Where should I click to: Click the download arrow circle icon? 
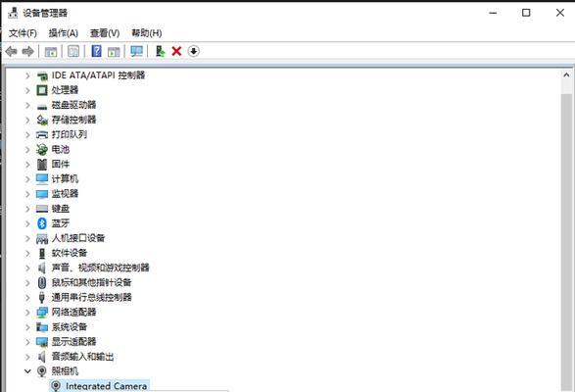pyautogui.click(x=193, y=51)
